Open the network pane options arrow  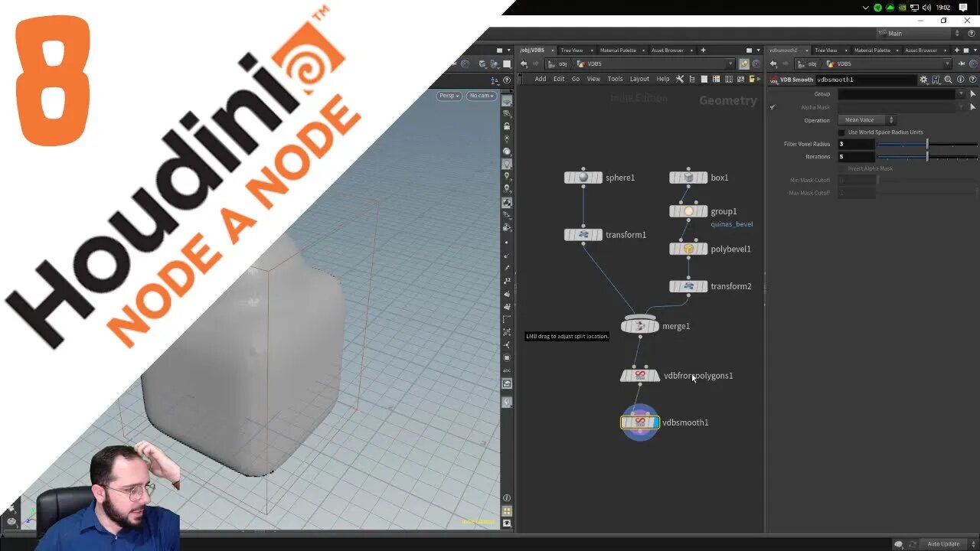tap(758, 51)
